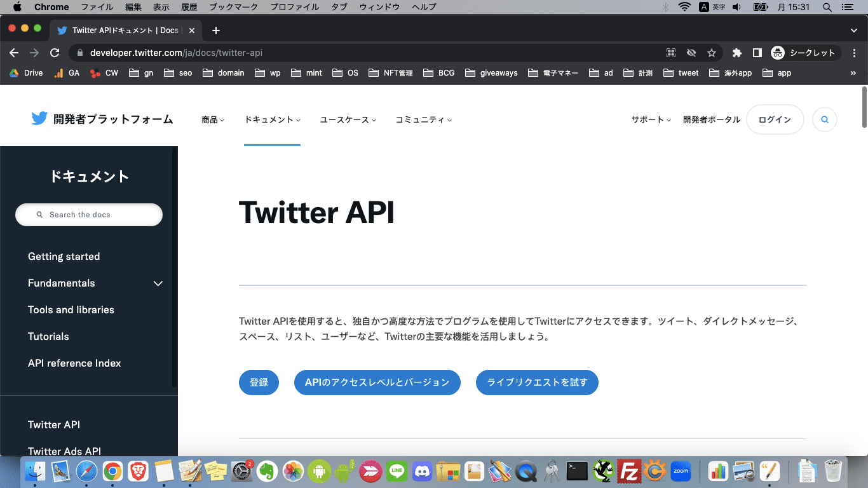Reload the page with the refresh icon
Screen dimensions: 868x488
click(55, 53)
